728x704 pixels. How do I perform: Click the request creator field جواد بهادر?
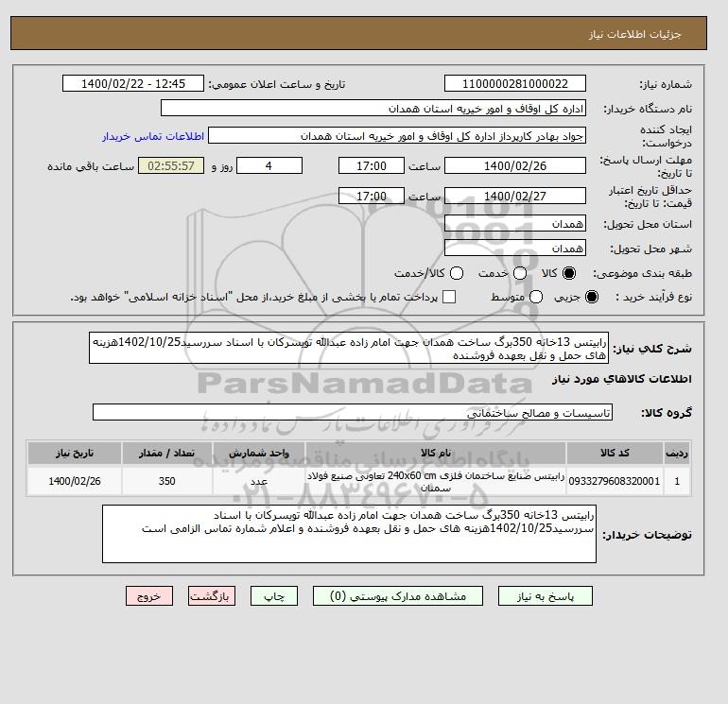(397, 136)
